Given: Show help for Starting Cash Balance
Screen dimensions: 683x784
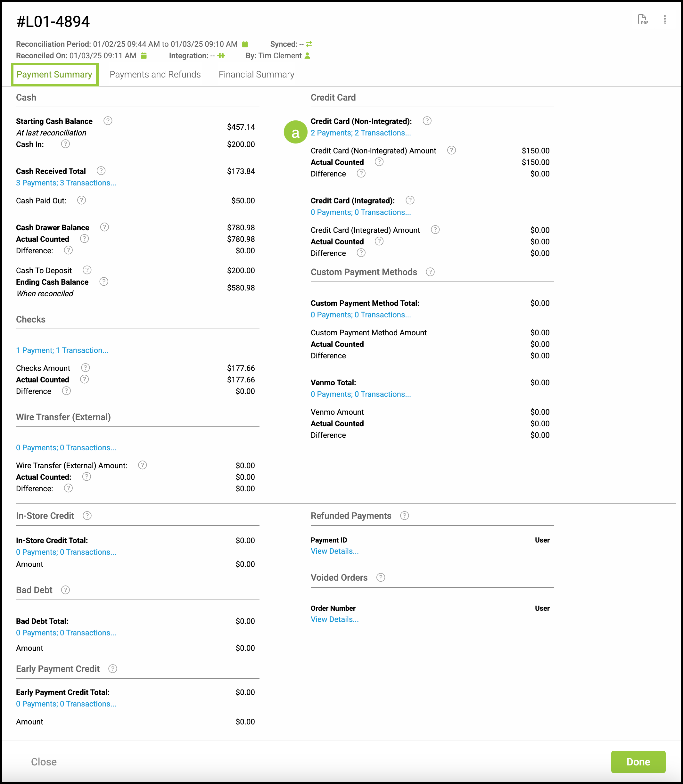Looking at the screenshot, I should coord(108,121).
